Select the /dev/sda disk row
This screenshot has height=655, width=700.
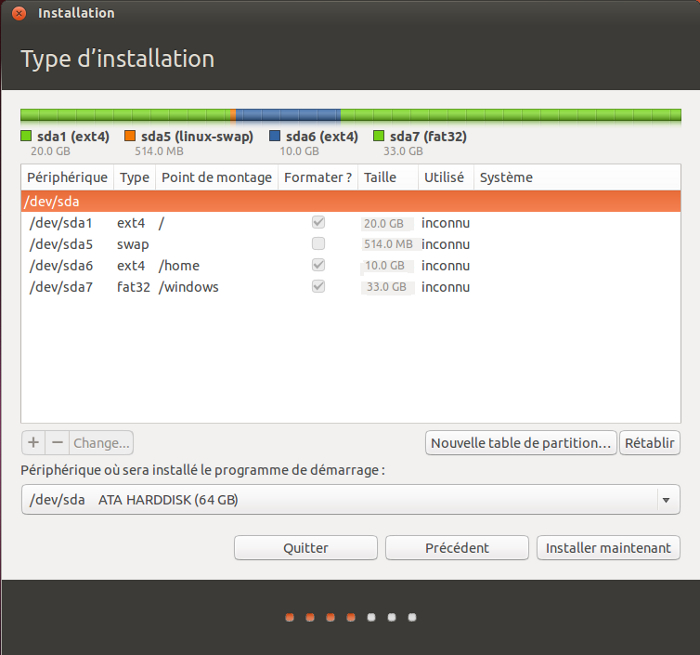(200, 201)
